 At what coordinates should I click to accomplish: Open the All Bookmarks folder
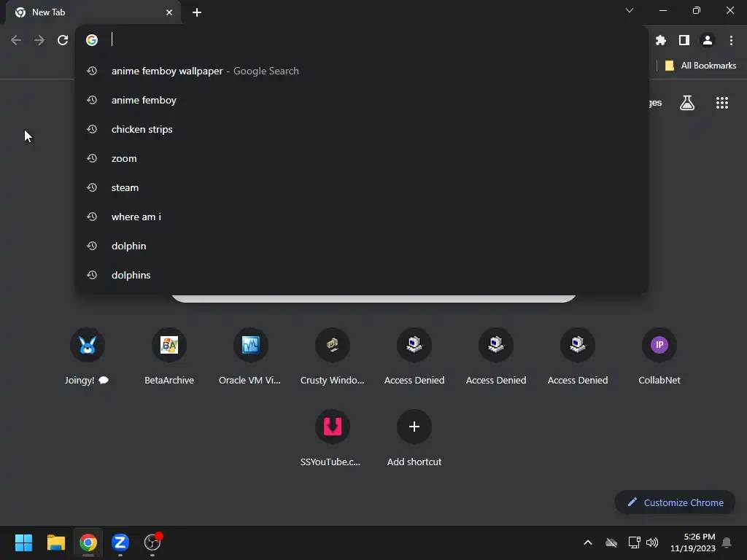700,66
